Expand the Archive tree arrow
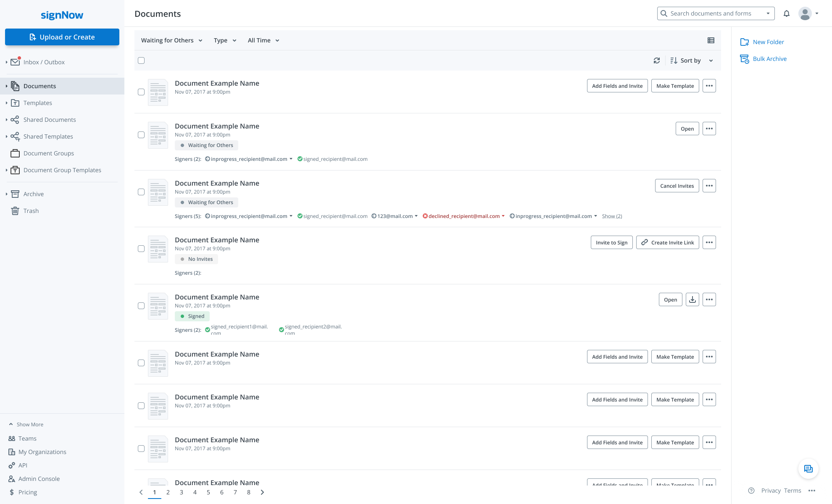Image resolution: width=832 pixels, height=504 pixels. tap(6, 194)
